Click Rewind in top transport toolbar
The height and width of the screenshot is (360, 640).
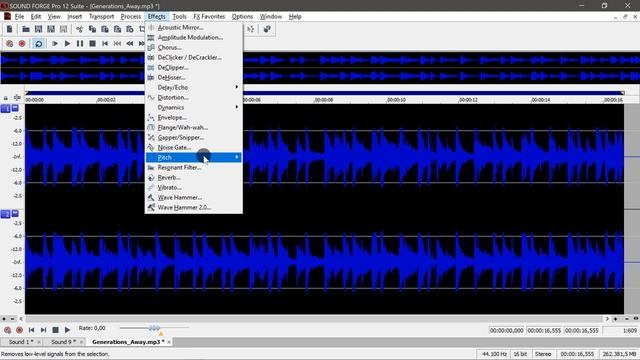pos(130,43)
